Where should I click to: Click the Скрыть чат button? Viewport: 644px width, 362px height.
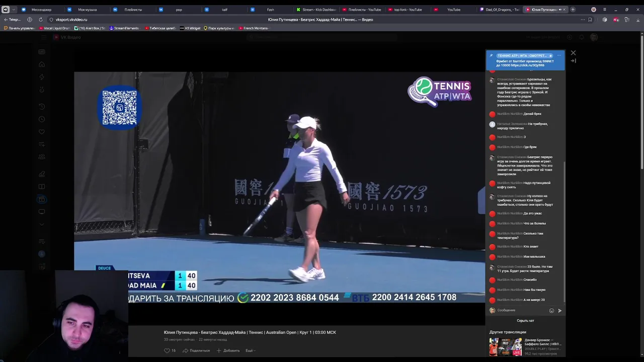click(x=525, y=321)
